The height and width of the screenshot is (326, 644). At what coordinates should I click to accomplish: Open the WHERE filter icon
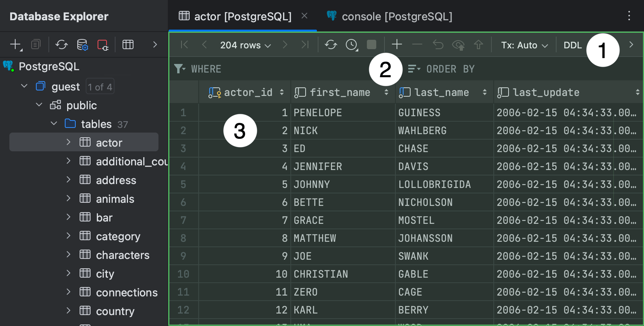click(x=179, y=69)
